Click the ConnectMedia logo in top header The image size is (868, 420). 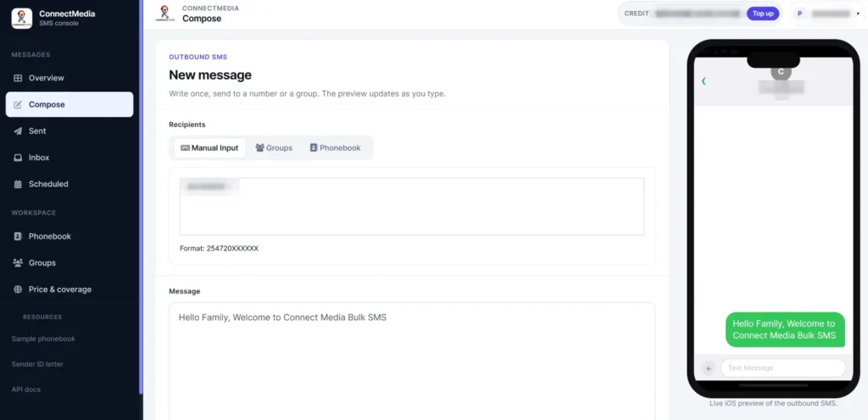[165, 14]
